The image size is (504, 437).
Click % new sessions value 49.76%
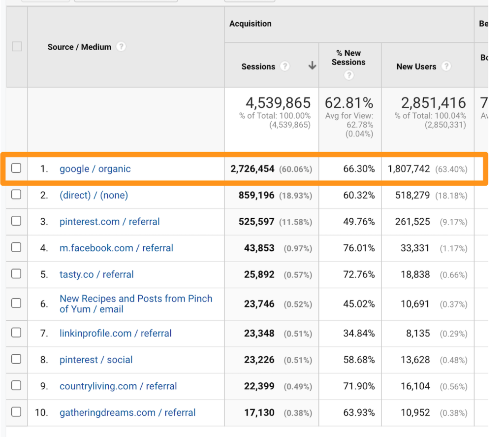pyautogui.click(x=359, y=221)
